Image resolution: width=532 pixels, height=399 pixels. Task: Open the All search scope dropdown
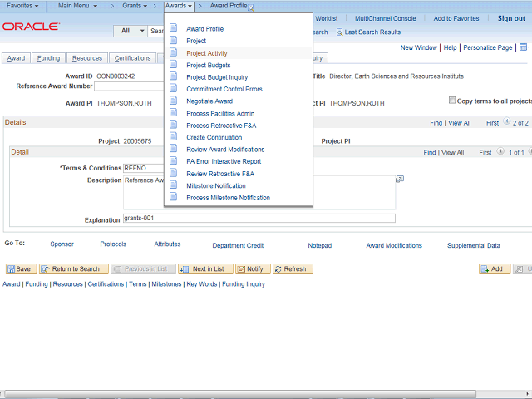(131, 31)
